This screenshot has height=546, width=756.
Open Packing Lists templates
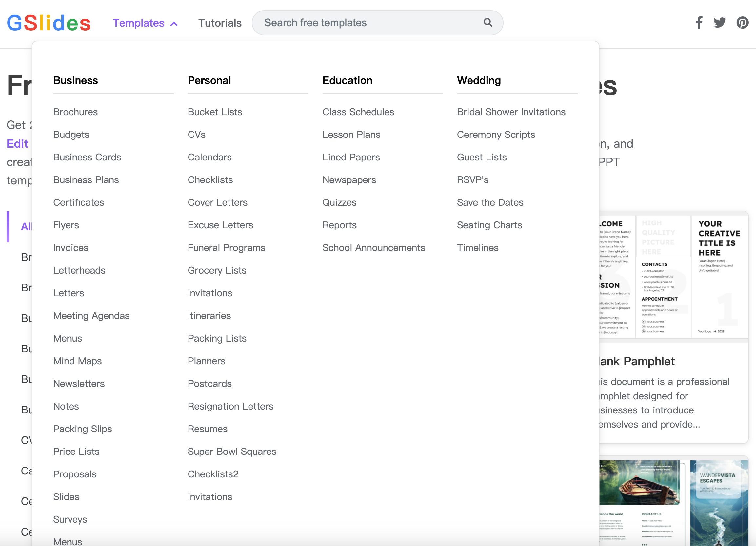(217, 338)
